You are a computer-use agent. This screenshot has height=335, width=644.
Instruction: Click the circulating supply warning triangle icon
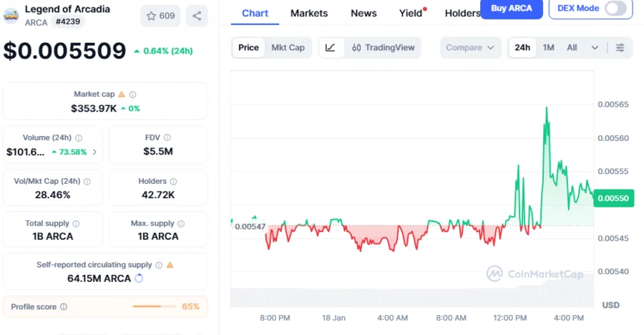tap(170, 265)
